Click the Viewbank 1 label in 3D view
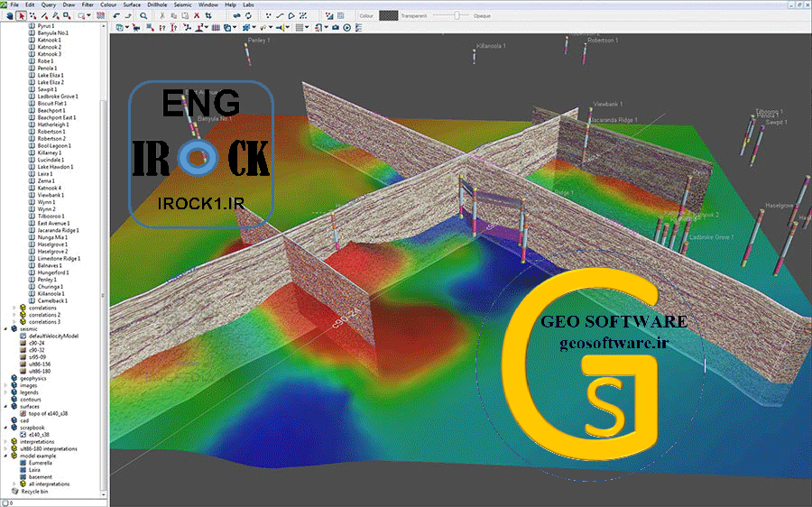The height and width of the screenshot is (507, 812). [608, 104]
